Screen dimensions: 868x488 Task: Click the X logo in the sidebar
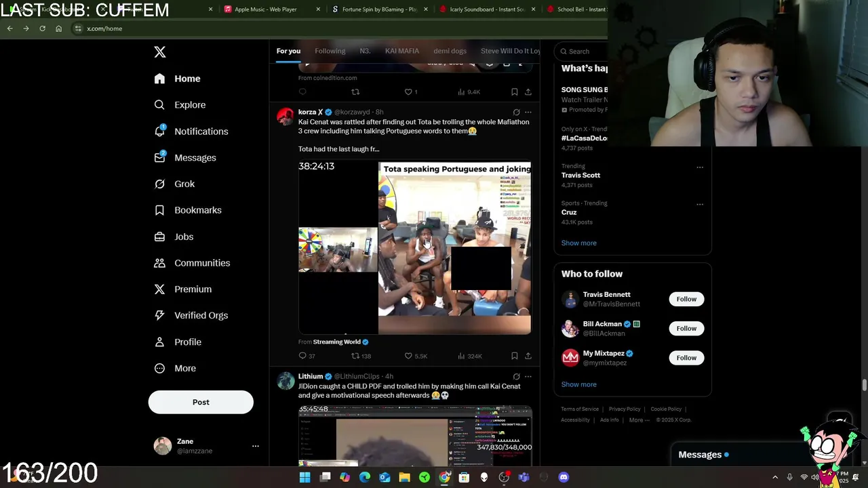[x=160, y=52]
